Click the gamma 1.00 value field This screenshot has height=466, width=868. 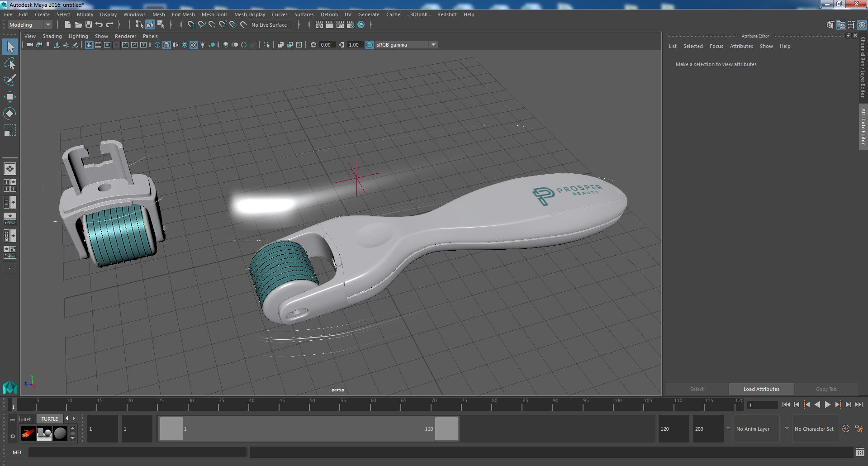(x=356, y=45)
